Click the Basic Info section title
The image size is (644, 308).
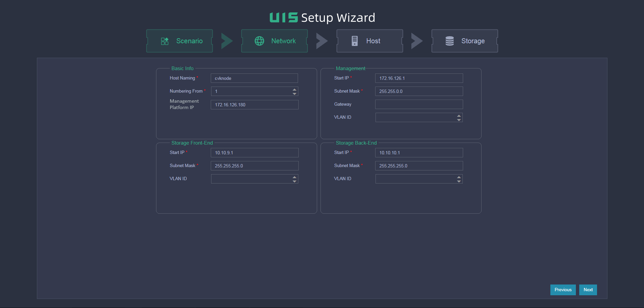click(x=183, y=68)
